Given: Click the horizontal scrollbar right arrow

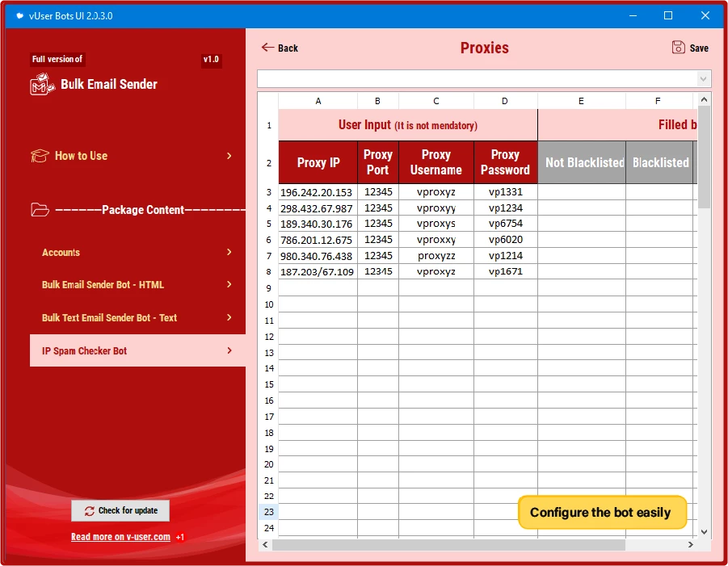Looking at the screenshot, I should [x=690, y=545].
